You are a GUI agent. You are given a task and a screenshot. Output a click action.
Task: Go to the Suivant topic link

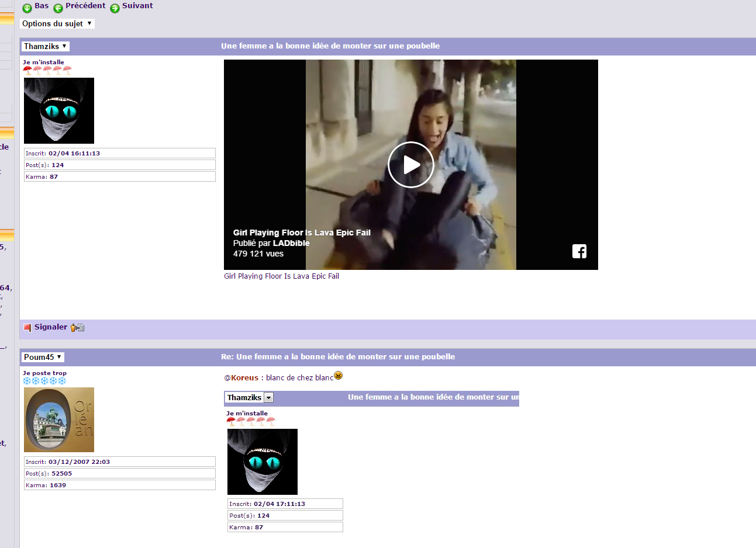137,6
